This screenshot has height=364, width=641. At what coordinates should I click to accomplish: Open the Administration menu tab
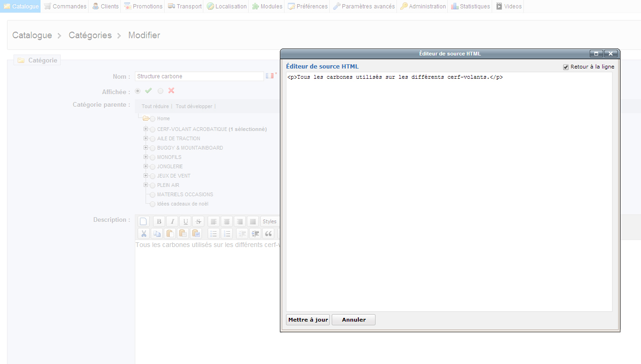click(423, 7)
